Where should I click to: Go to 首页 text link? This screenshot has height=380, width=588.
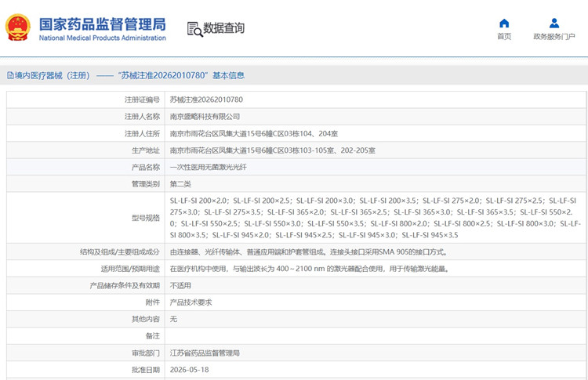504,36
